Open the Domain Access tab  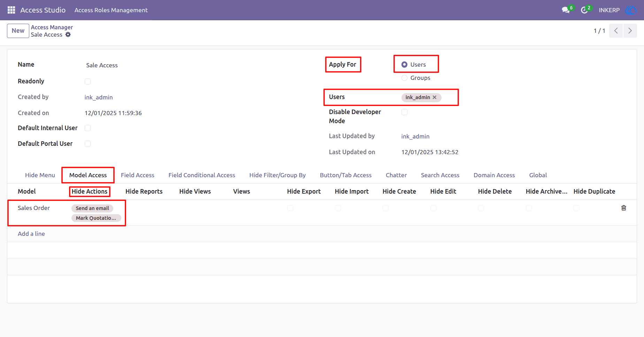[494, 175]
